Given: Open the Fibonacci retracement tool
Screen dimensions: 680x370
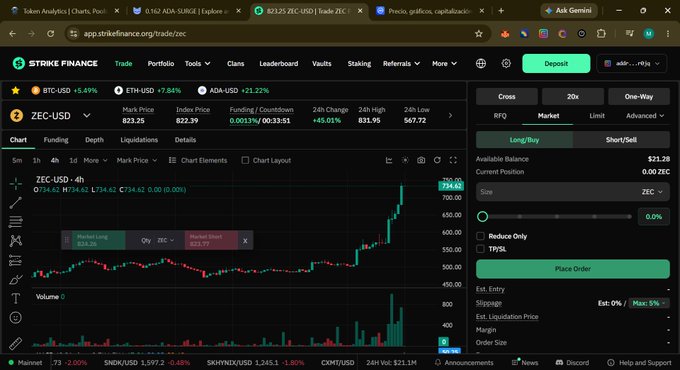Looking at the screenshot, I should (x=16, y=222).
